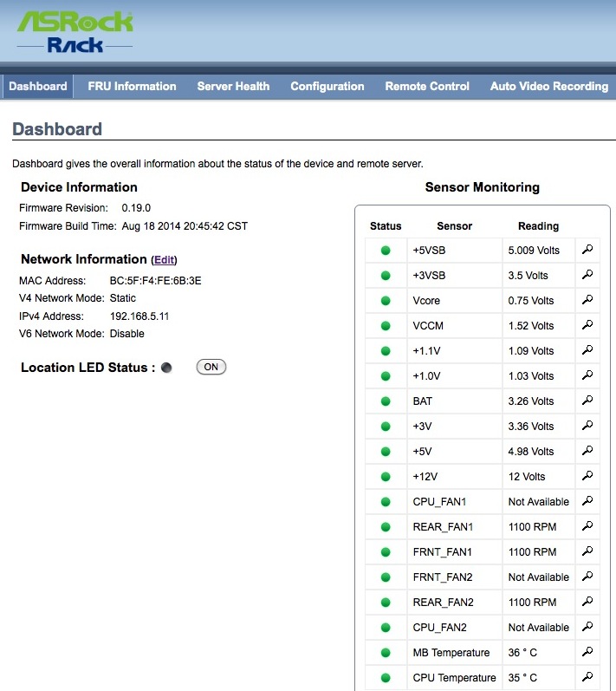Click the Reading column header

(x=539, y=226)
